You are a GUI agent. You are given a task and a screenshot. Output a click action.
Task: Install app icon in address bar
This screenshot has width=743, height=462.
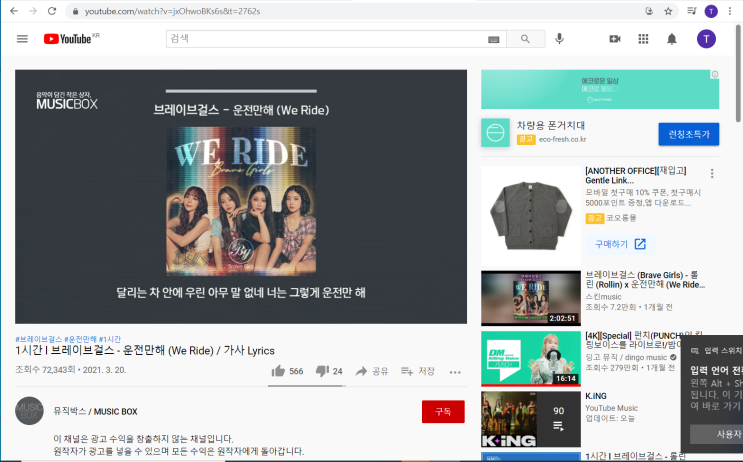coord(649,11)
